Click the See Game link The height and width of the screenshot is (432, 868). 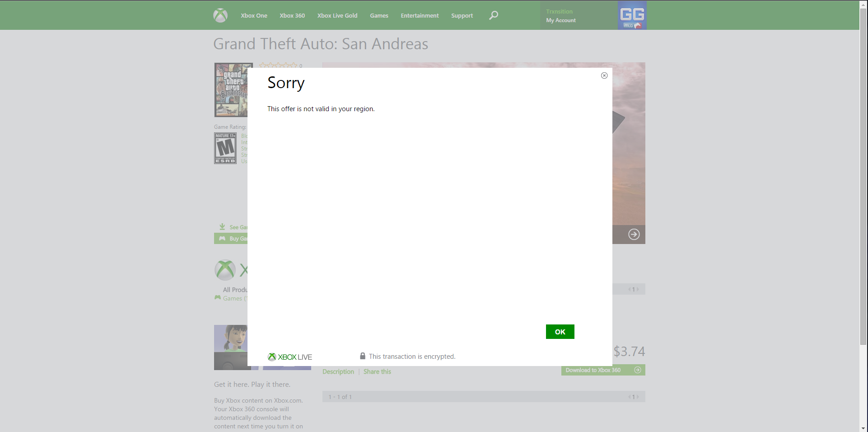pos(238,227)
